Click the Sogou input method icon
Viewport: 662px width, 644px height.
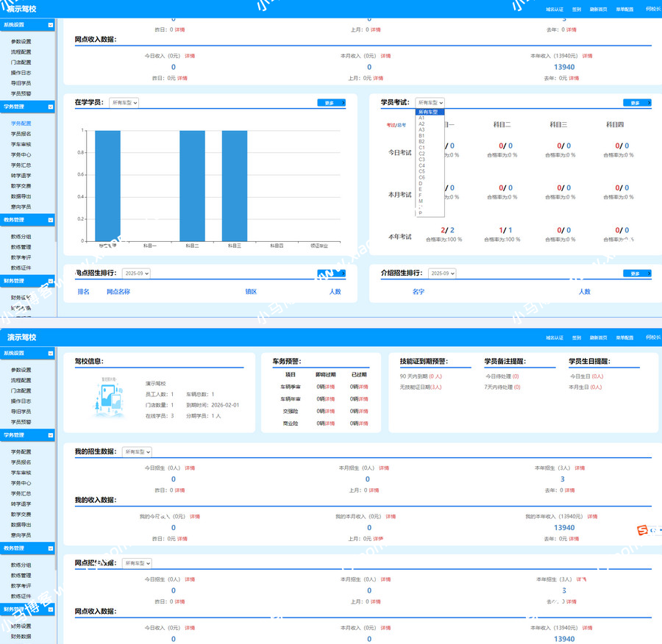coord(642,530)
